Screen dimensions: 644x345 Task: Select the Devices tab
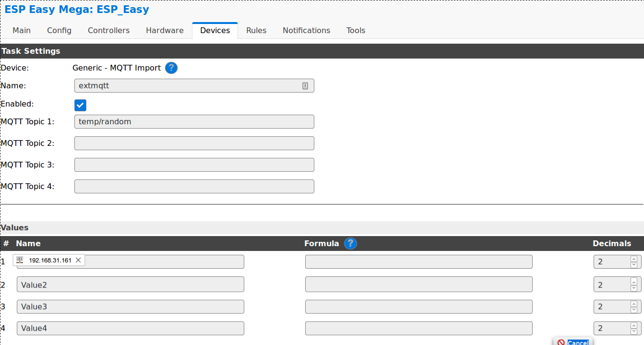click(215, 30)
